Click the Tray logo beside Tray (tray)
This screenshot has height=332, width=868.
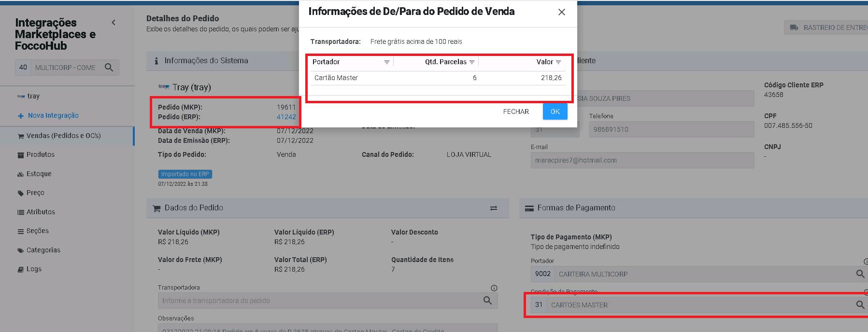pos(164,87)
